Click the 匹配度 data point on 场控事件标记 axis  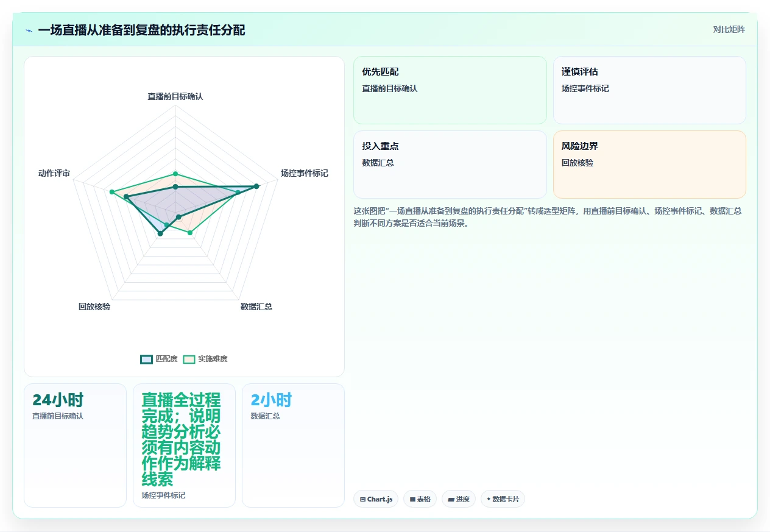[x=256, y=186]
